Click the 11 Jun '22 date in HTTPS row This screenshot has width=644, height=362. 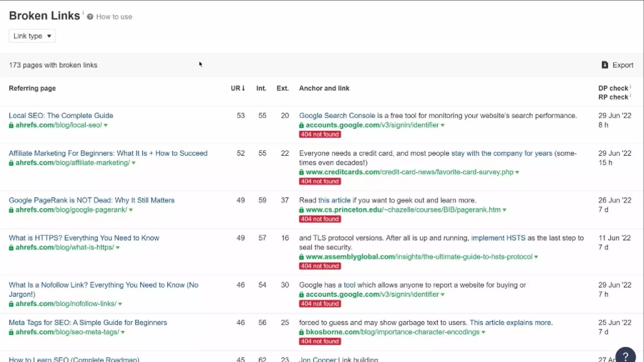tap(615, 238)
